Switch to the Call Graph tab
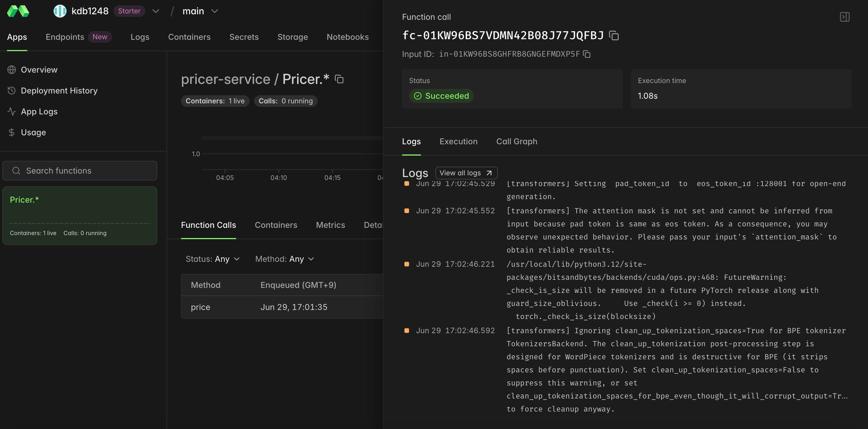The height and width of the screenshot is (429, 868). pyautogui.click(x=517, y=142)
